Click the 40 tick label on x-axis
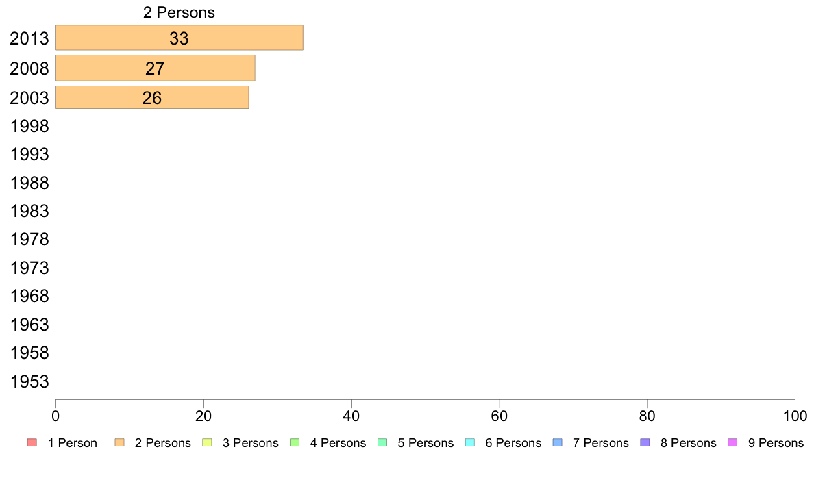 click(x=351, y=416)
